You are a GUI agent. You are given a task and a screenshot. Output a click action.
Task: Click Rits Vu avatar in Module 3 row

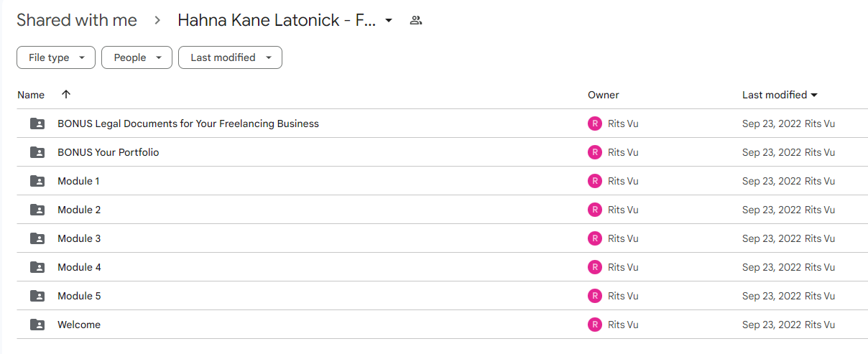(x=594, y=238)
